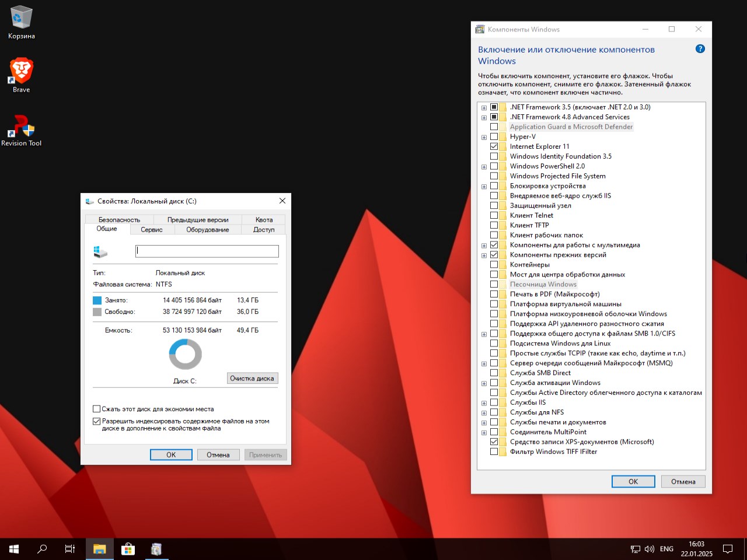Image resolution: width=747 pixels, height=560 pixels.
Task: Switch to the Сервис tab
Action: [152, 230]
